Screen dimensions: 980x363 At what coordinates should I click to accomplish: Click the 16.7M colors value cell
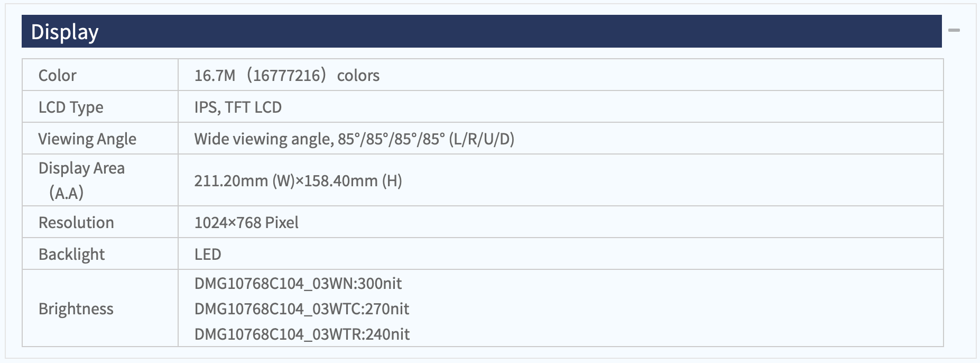click(x=561, y=75)
